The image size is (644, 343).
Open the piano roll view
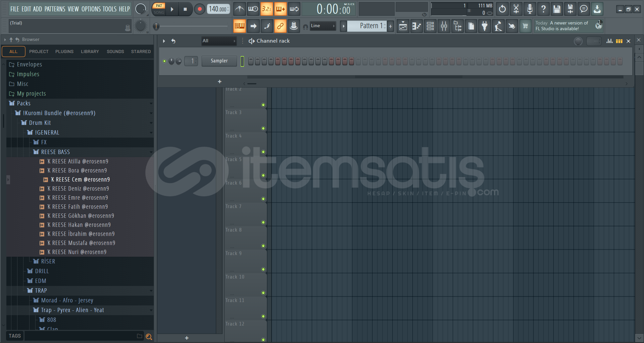pos(416,26)
